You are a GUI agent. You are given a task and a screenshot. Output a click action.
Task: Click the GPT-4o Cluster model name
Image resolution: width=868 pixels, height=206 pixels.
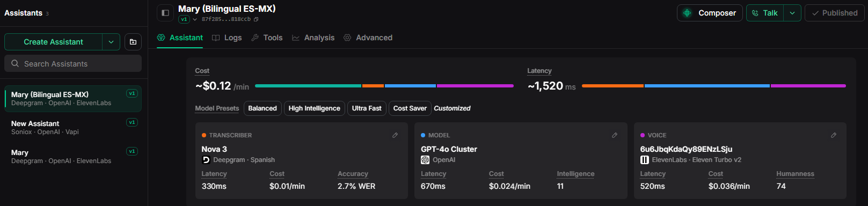(449, 149)
